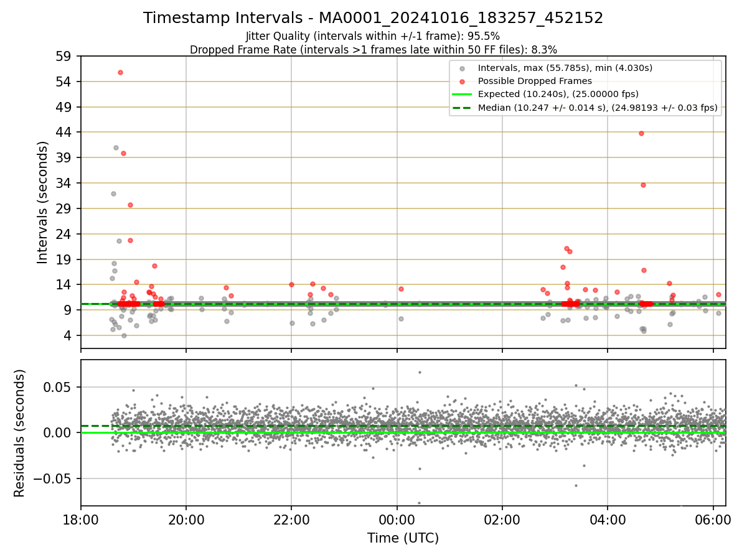Click the lone red point just after 00:00

pos(401,289)
